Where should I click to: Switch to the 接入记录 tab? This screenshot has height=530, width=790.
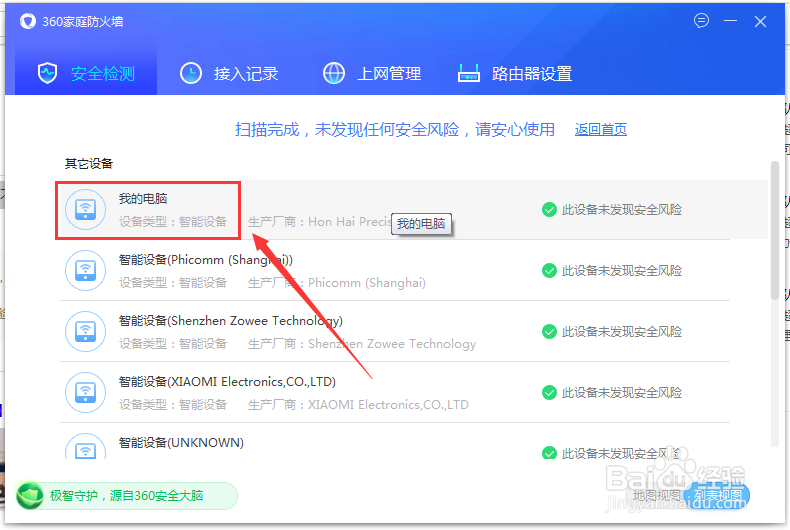click(229, 74)
